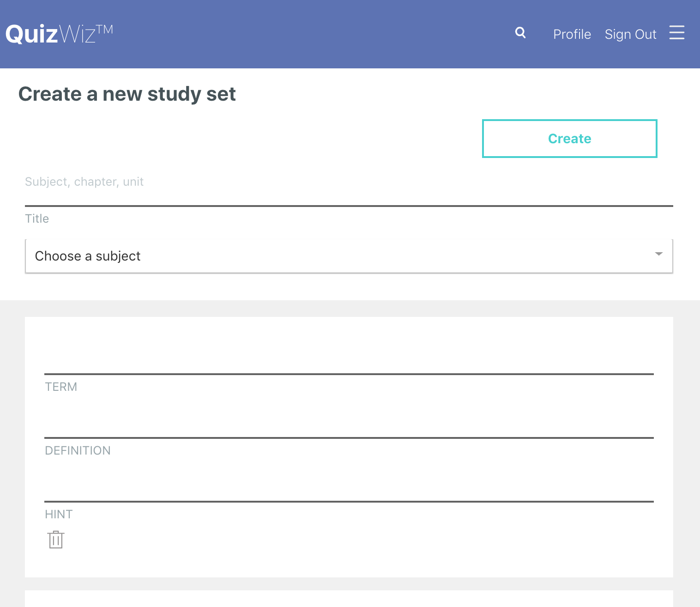Go to Profile page
The height and width of the screenshot is (607, 700).
click(572, 34)
